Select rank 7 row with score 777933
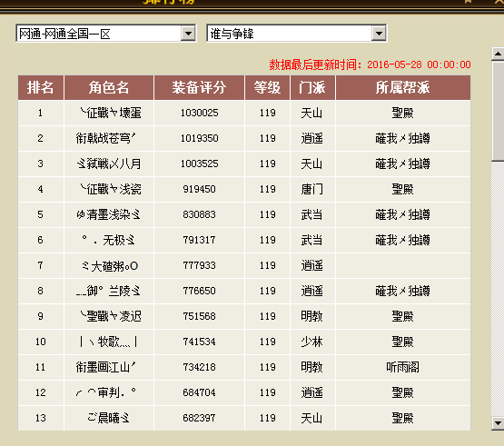The image size is (504, 446). click(244, 265)
